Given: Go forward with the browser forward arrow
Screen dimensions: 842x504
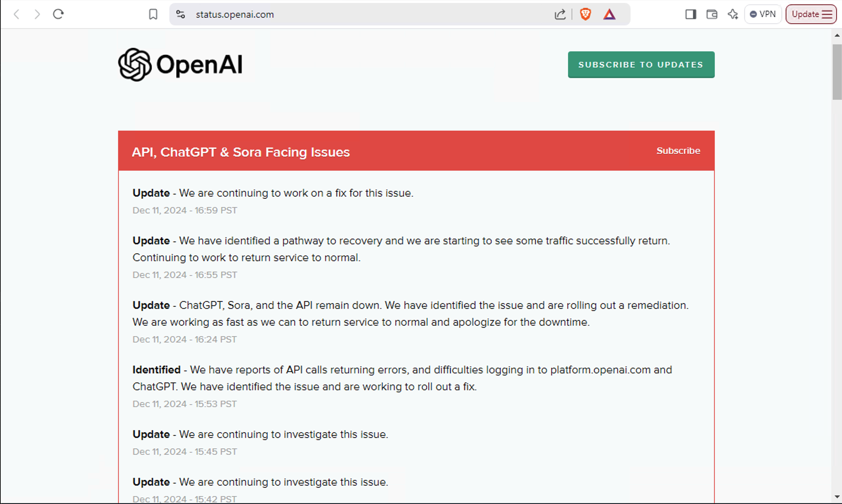Looking at the screenshot, I should 37,14.
